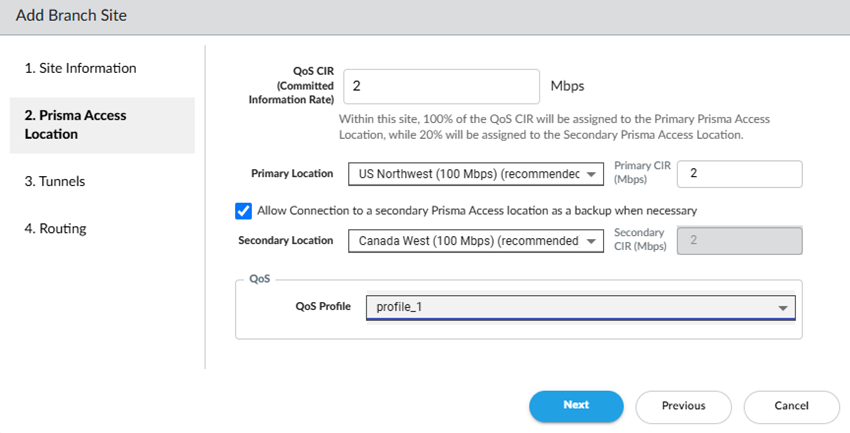Image resolution: width=850 pixels, height=433 pixels.
Task: Click the Next button
Action: [x=576, y=406]
